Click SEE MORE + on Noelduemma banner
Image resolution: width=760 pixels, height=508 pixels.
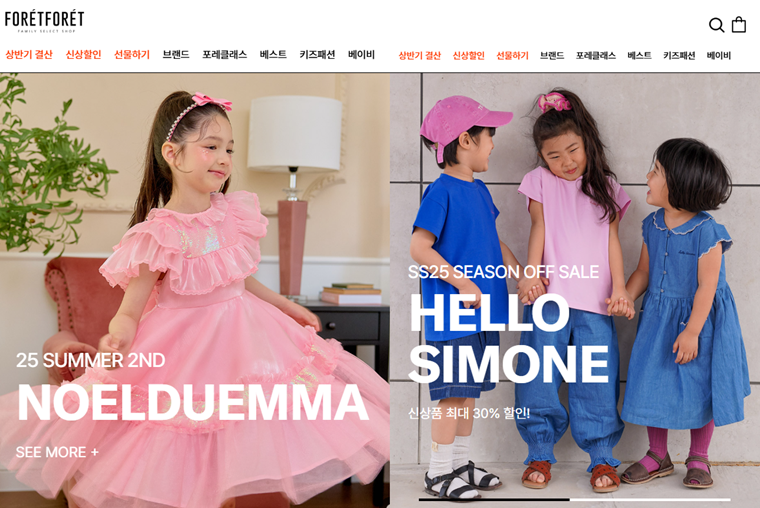pyautogui.click(x=57, y=452)
